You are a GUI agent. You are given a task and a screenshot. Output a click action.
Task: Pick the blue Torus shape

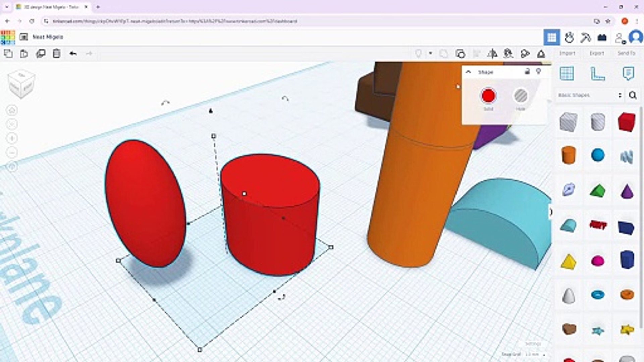pos(598,295)
